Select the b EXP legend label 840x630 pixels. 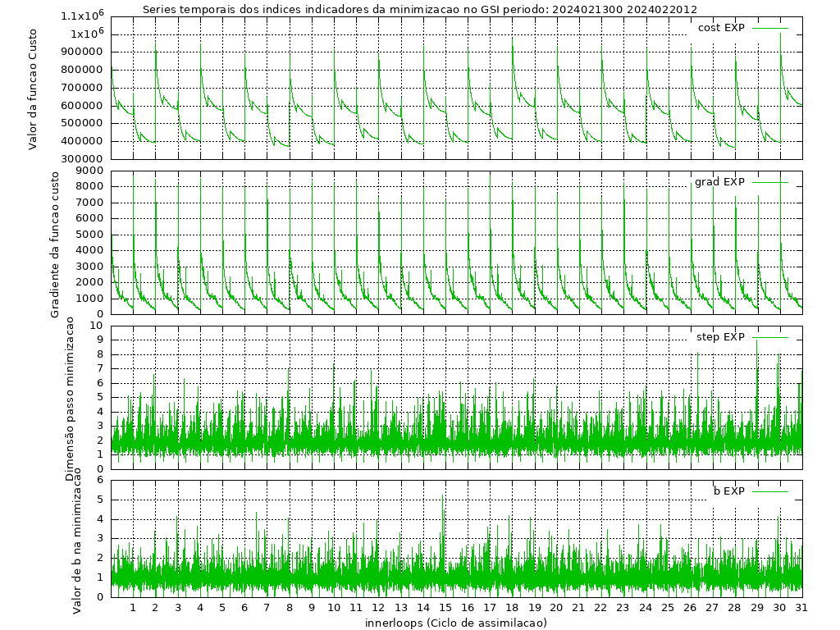pyautogui.click(x=728, y=491)
